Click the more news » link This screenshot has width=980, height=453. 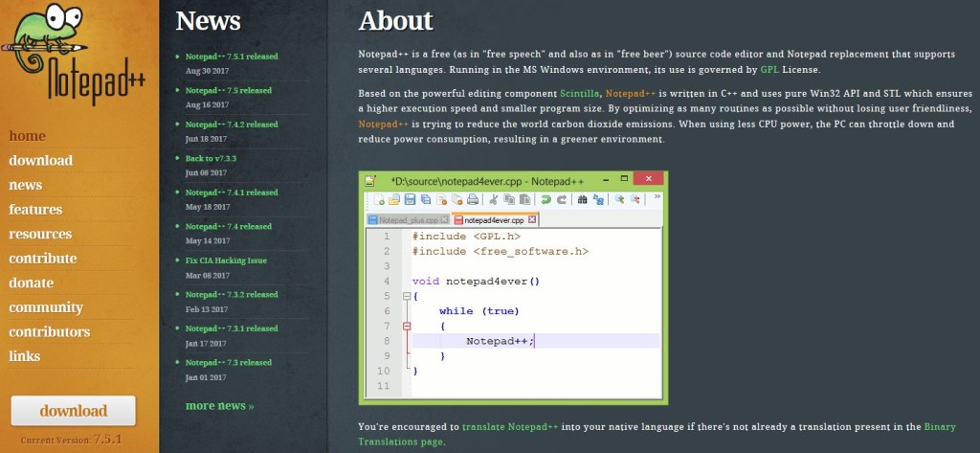(220, 405)
